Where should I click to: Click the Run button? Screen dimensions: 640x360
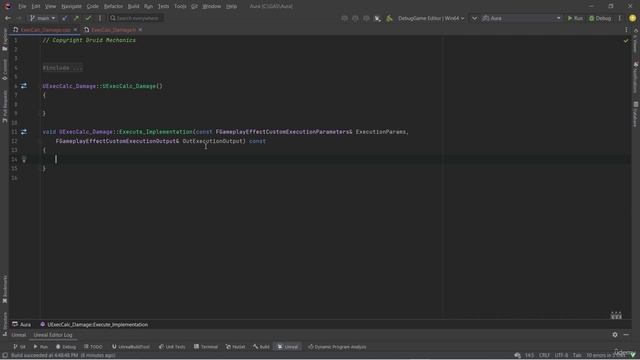[575, 18]
